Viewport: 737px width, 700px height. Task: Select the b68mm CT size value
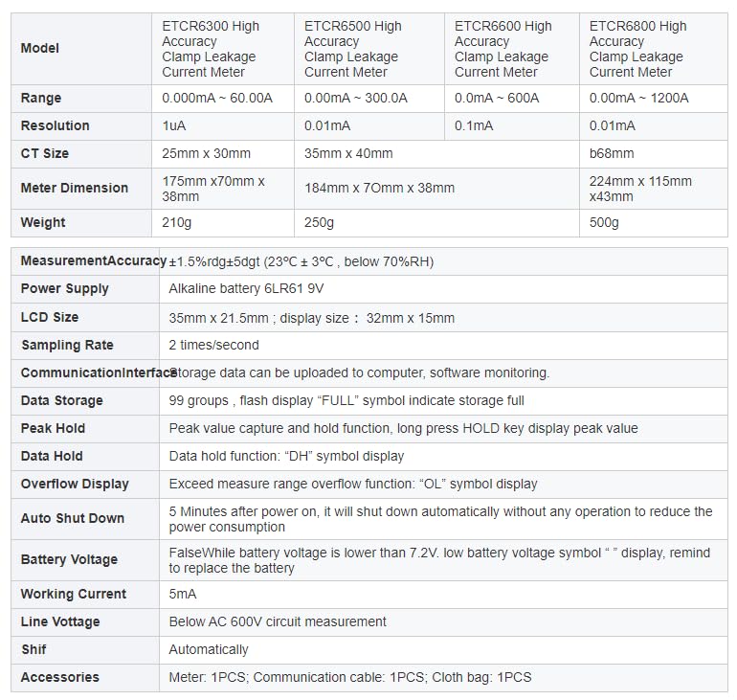(612, 154)
